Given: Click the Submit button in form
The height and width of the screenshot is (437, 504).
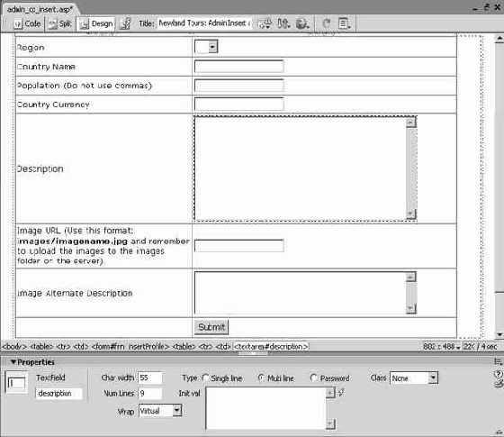Looking at the screenshot, I should coord(211,327).
